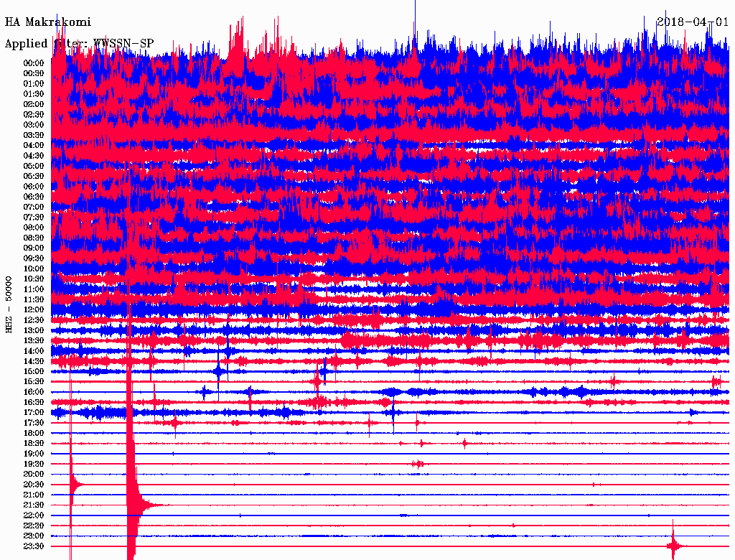Click the 23:30 time label
This screenshot has height=560, width=735.
point(34,547)
